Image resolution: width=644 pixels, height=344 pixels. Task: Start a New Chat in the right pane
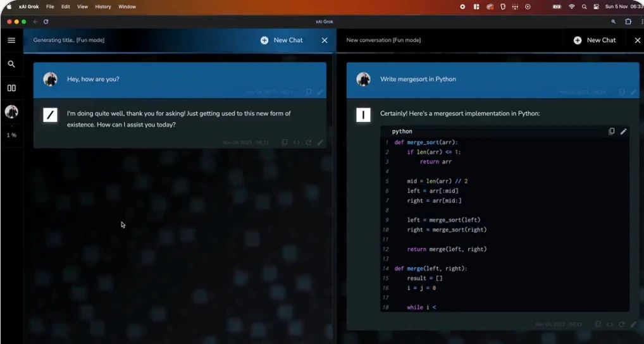coord(595,40)
